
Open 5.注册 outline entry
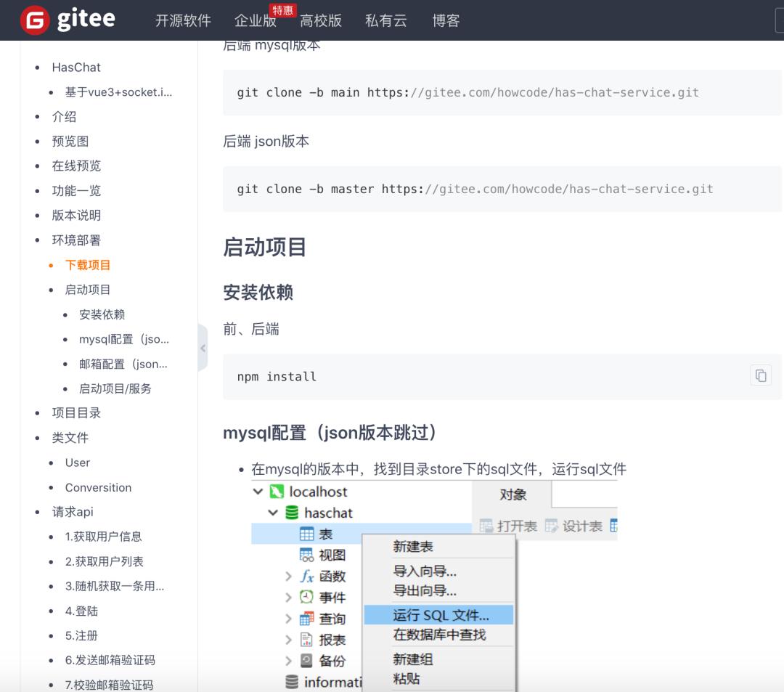pos(81,635)
